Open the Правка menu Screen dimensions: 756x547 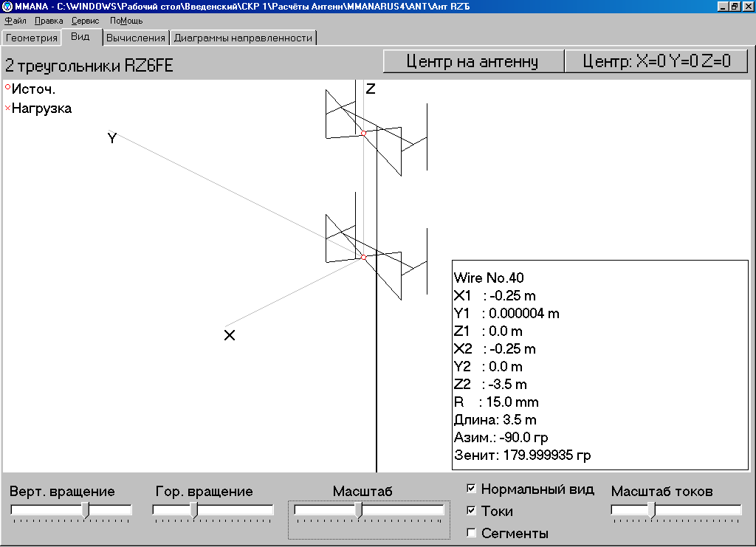pos(49,21)
